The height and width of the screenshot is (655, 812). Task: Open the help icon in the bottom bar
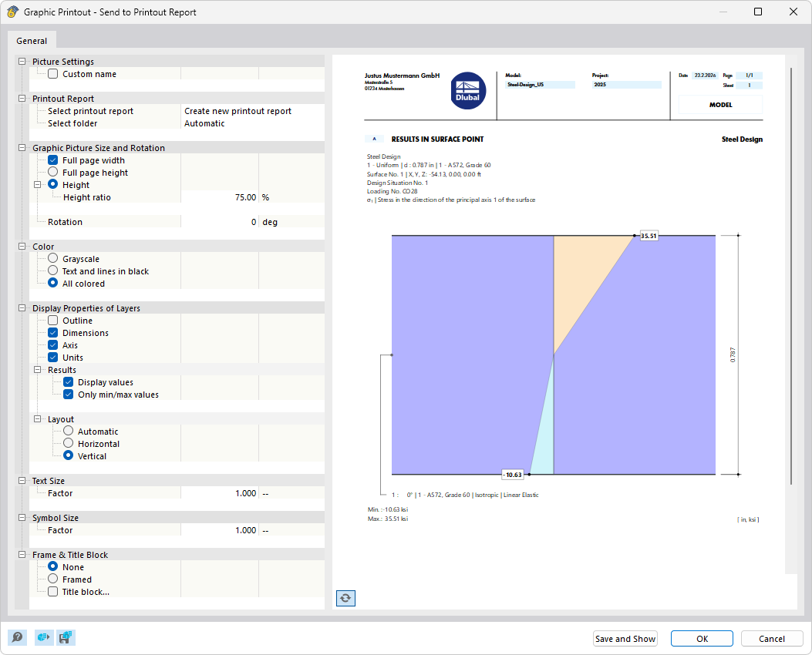[17, 637]
